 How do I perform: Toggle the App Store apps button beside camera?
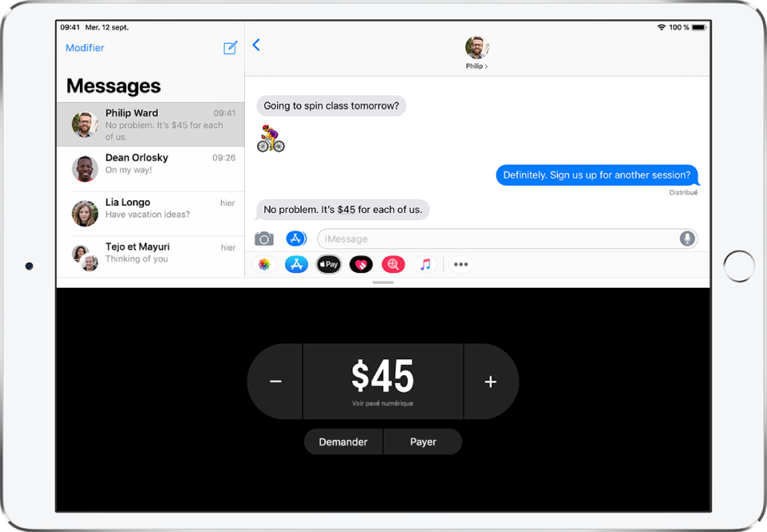pos(296,238)
